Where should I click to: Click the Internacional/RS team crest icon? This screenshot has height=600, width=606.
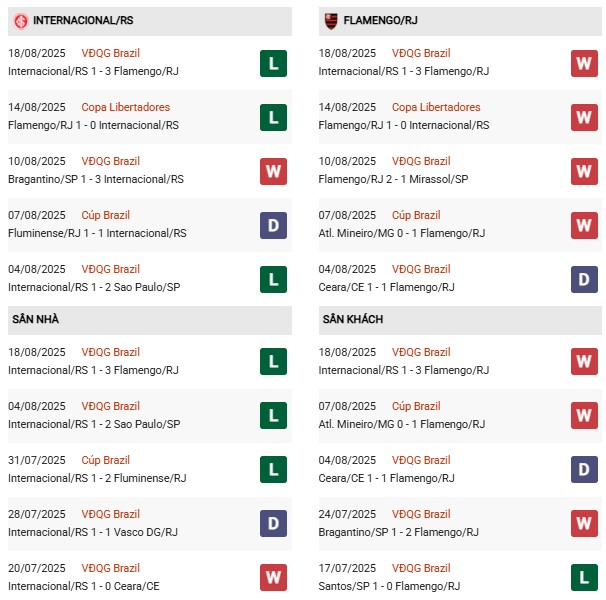(x=18, y=20)
